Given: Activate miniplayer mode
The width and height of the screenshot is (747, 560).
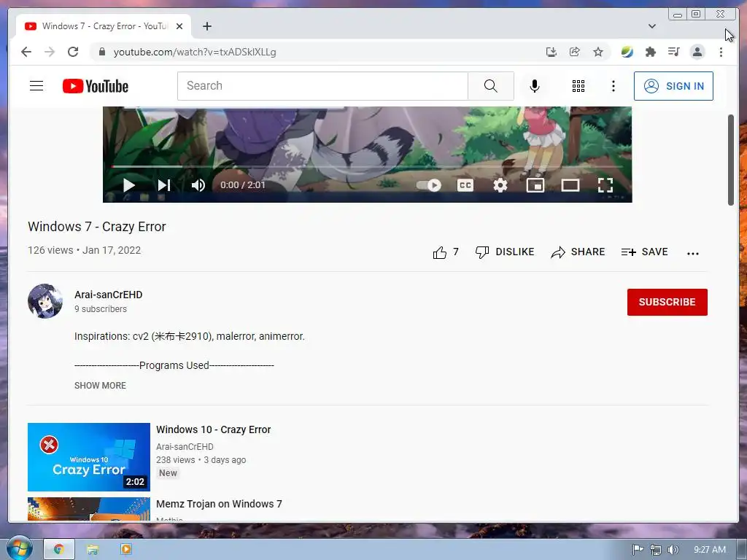Looking at the screenshot, I should click(x=535, y=185).
